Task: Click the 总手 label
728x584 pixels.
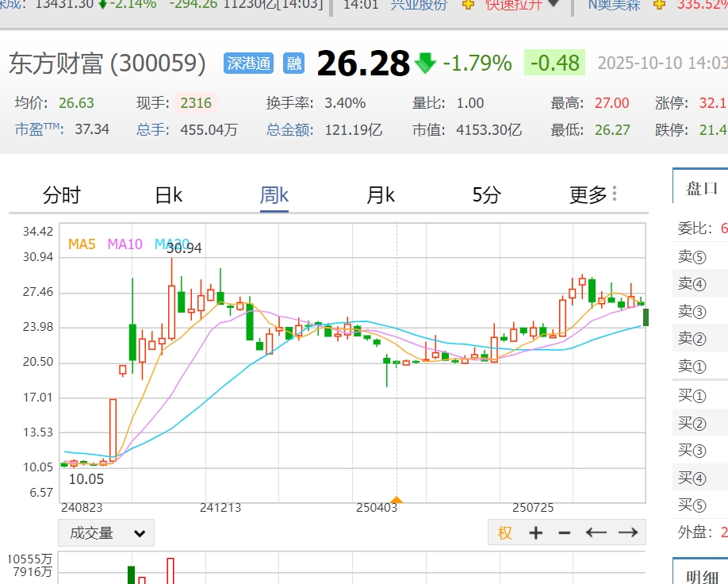Action: (x=153, y=129)
